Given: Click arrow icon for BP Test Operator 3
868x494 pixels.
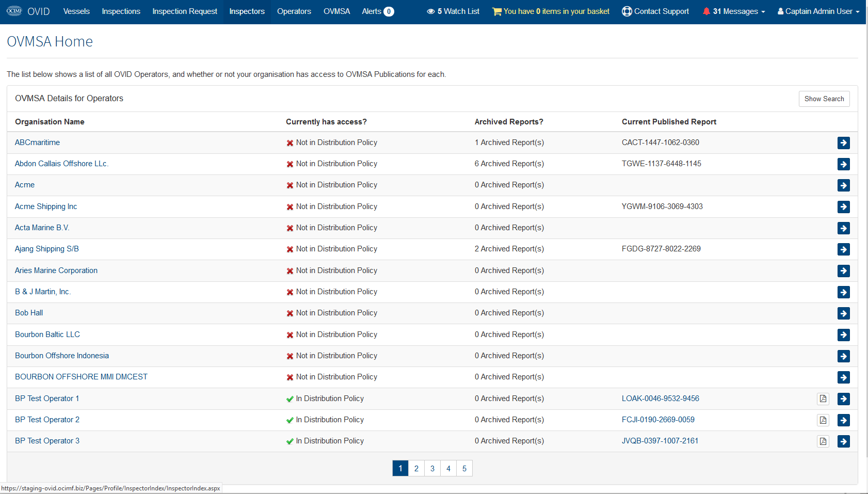Looking at the screenshot, I should [843, 441].
